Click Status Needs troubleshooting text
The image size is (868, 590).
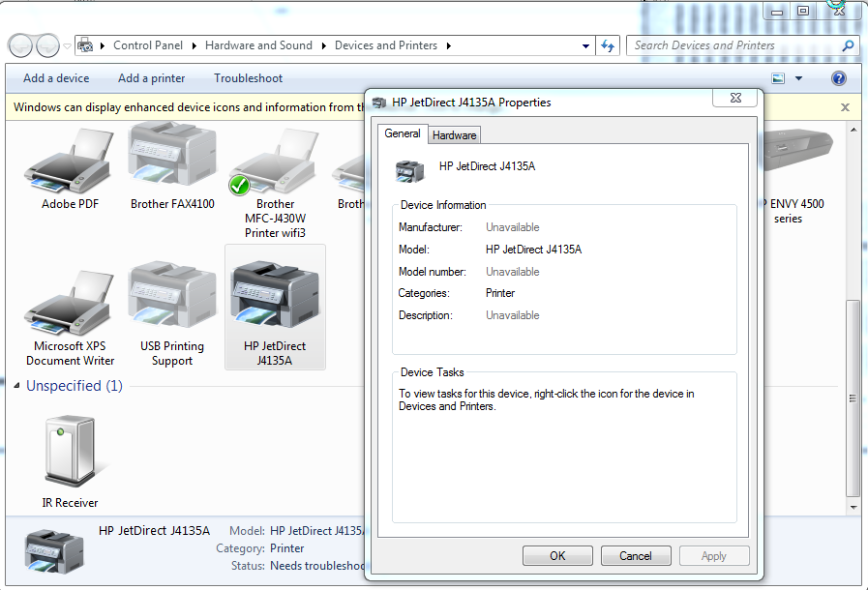click(x=317, y=566)
